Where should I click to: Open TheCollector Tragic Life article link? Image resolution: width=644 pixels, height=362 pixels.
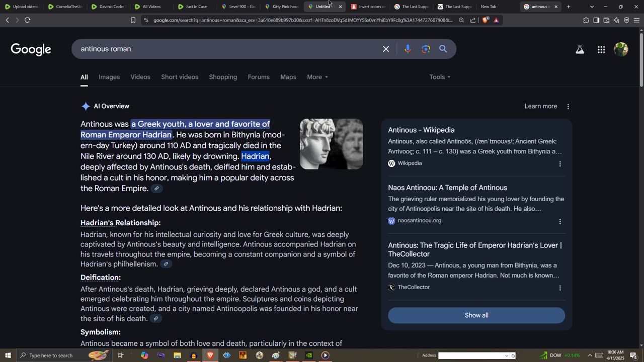pos(475,250)
